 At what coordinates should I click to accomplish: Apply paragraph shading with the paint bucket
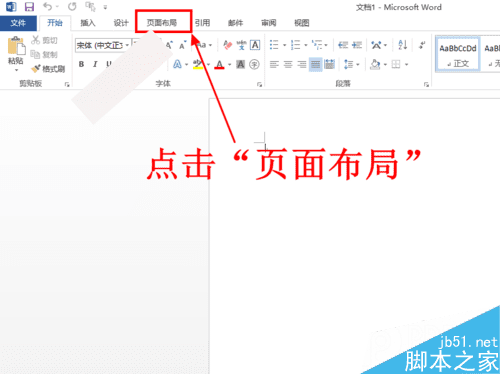click(x=375, y=64)
